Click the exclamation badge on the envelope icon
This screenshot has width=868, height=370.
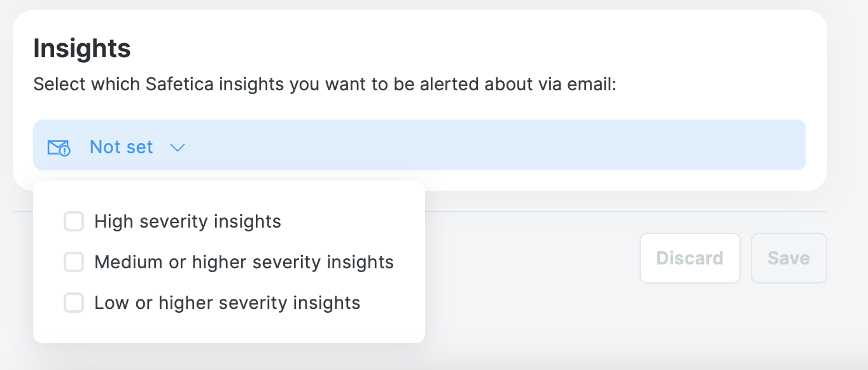(x=65, y=151)
